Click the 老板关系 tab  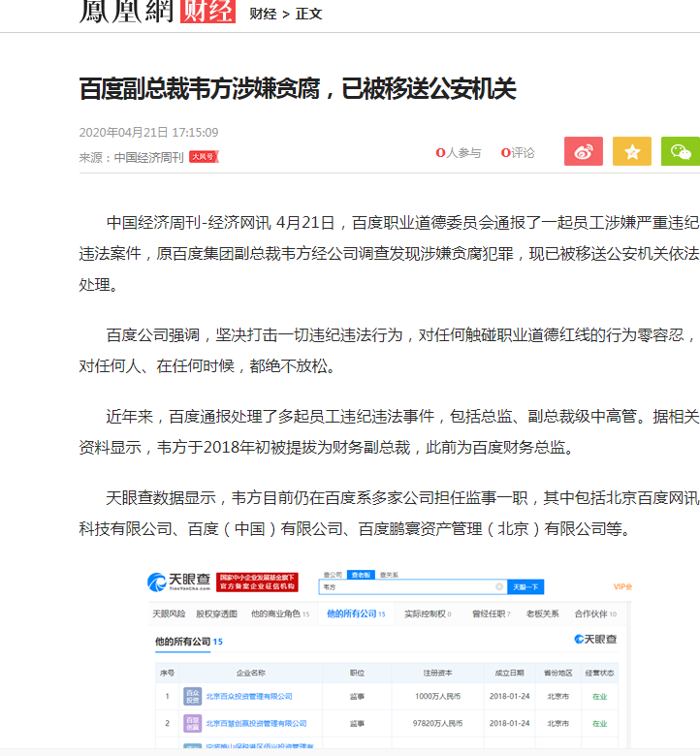[x=542, y=614]
